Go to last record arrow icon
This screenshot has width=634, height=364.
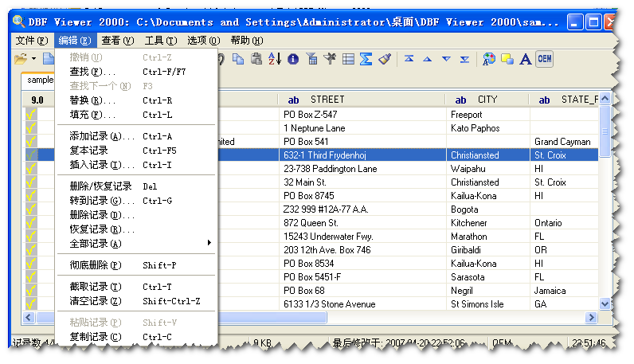[x=464, y=60]
